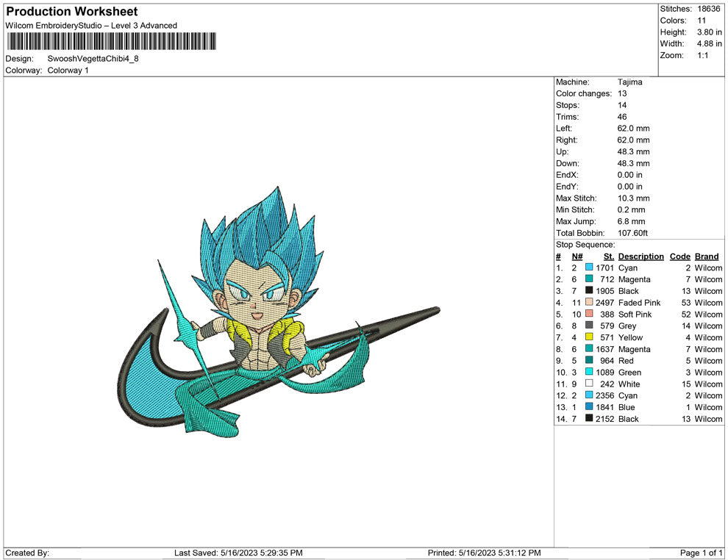Click the 'Colorway 1' value

tap(68, 71)
